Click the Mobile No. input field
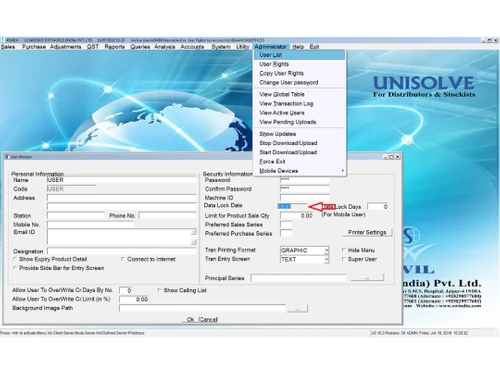 (x=90, y=225)
